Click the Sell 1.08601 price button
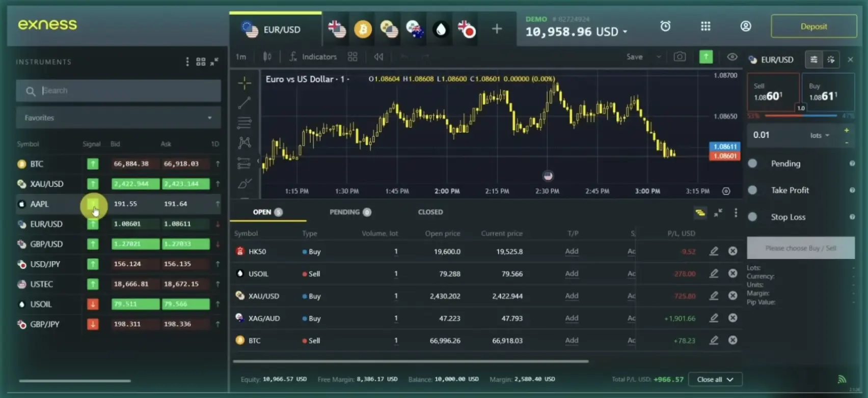 click(773, 92)
